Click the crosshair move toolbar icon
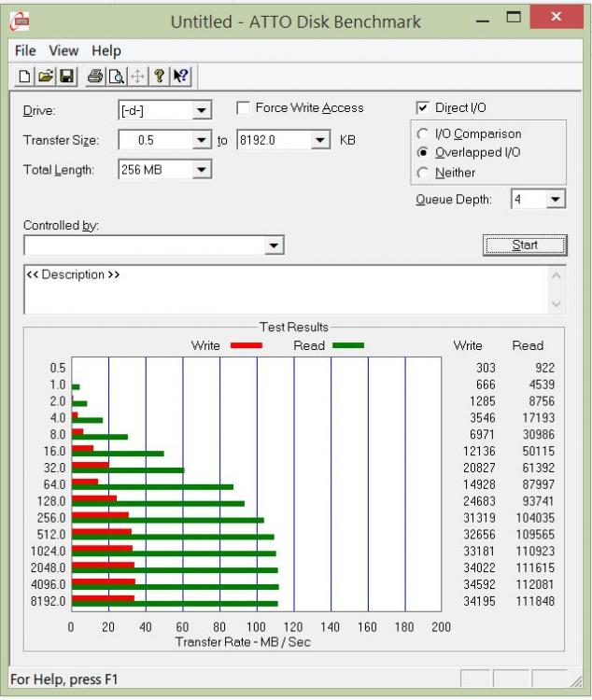 [x=137, y=77]
